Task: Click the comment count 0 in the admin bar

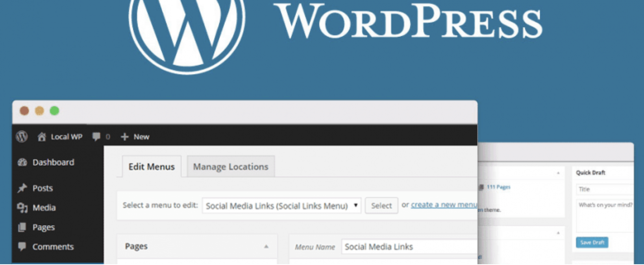Action: [x=108, y=137]
